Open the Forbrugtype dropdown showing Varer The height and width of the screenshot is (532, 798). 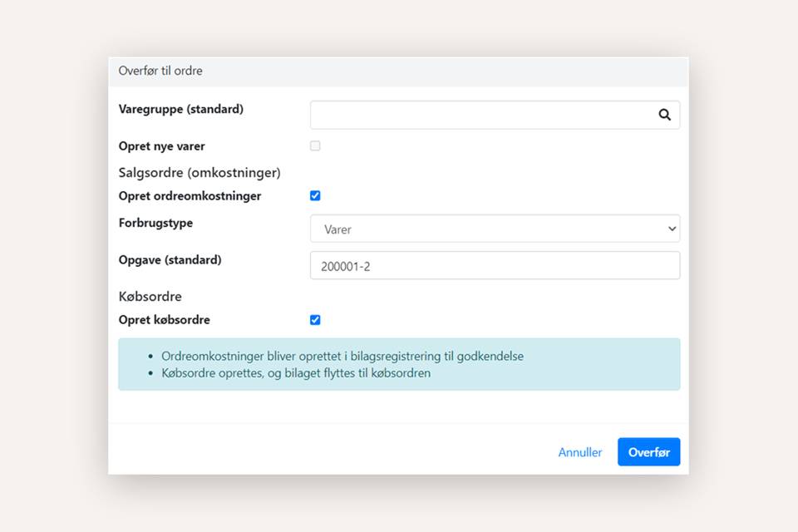(495, 229)
